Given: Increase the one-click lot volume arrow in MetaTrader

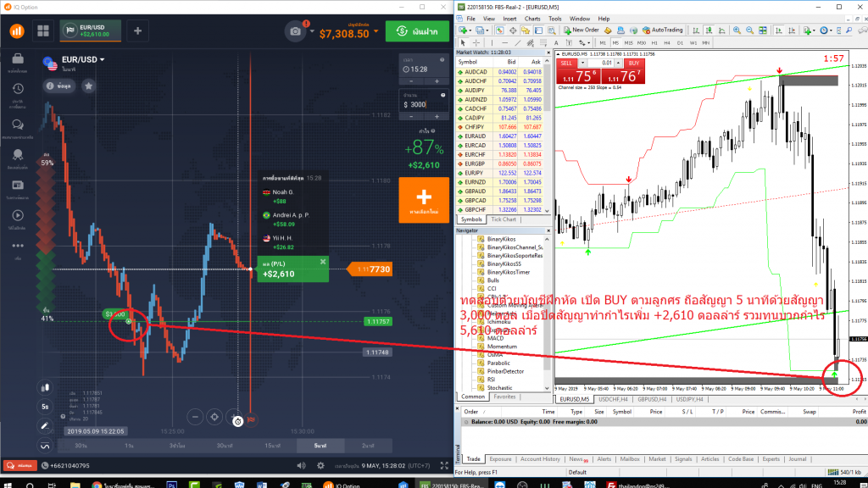Looking at the screenshot, I should [x=618, y=63].
